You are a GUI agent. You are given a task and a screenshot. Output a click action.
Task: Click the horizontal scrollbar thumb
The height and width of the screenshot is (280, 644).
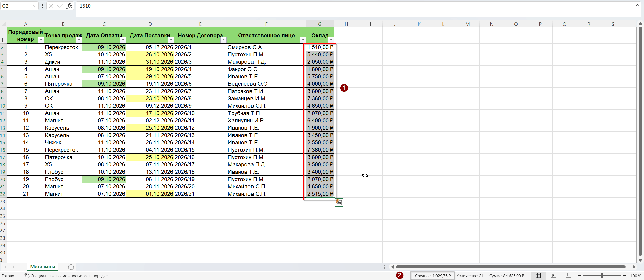coord(511,267)
